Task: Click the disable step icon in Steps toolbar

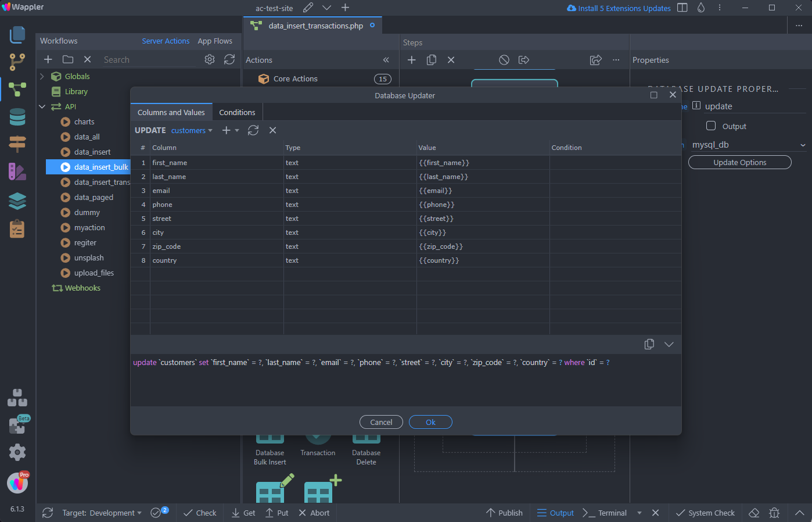Action: [504, 60]
